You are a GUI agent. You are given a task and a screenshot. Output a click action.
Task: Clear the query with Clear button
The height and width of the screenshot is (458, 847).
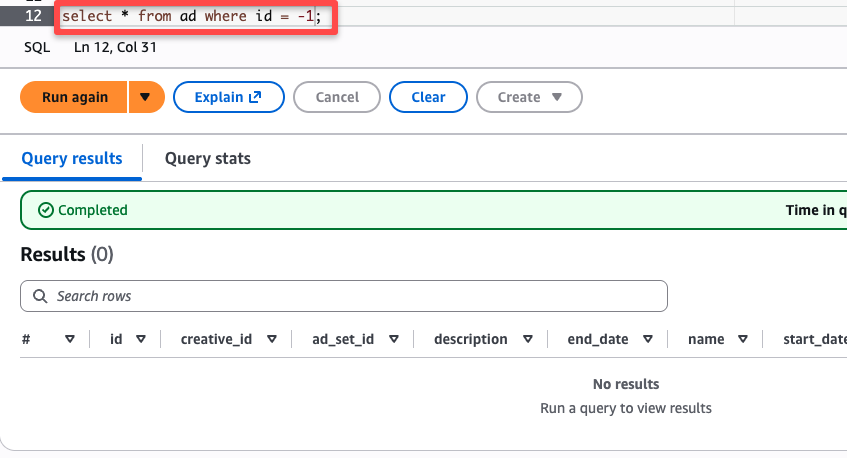click(428, 97)
